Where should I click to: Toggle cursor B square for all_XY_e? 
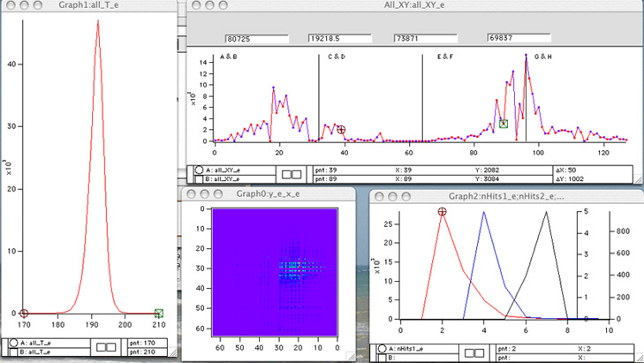[201, 178]
